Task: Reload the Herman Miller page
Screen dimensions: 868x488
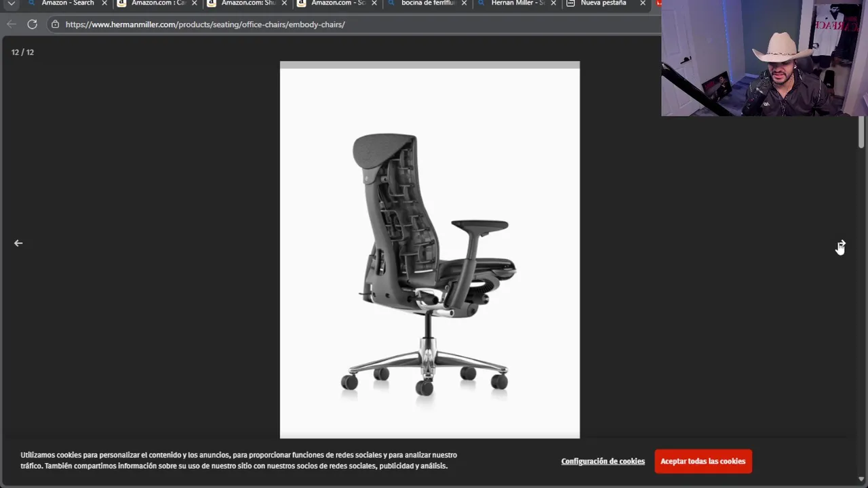Action: tap(32, 24)
